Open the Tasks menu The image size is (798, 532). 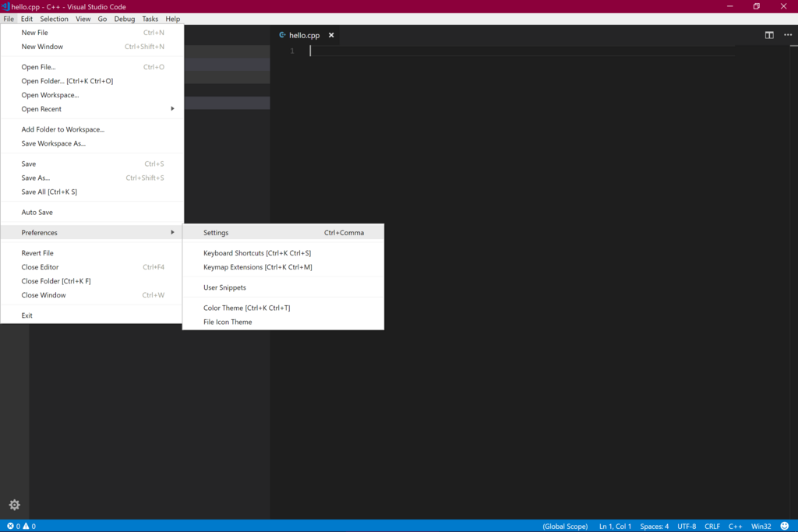click(150, 19)
